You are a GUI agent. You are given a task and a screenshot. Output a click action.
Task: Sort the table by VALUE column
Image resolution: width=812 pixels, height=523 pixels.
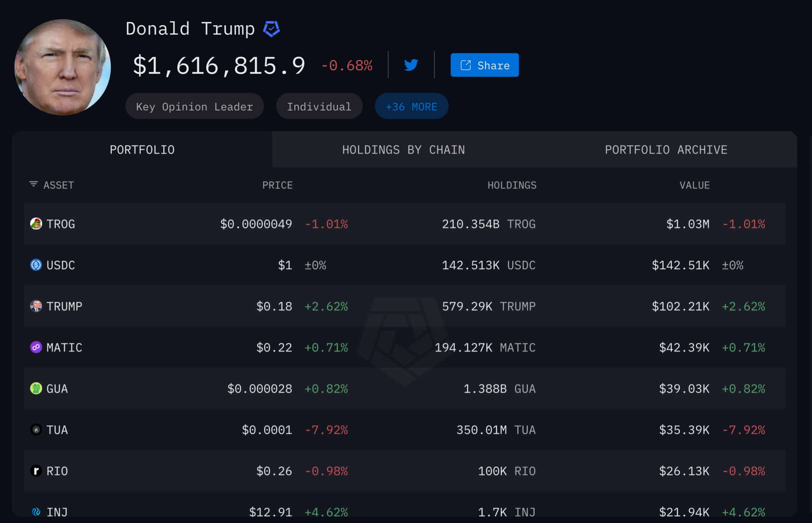point(694,185)
